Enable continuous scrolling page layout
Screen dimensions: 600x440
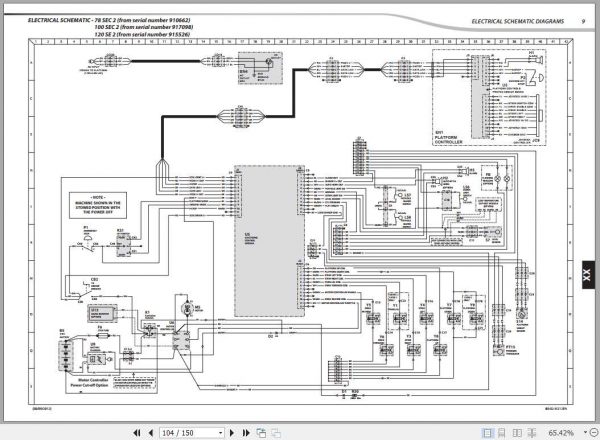(502, 433)
